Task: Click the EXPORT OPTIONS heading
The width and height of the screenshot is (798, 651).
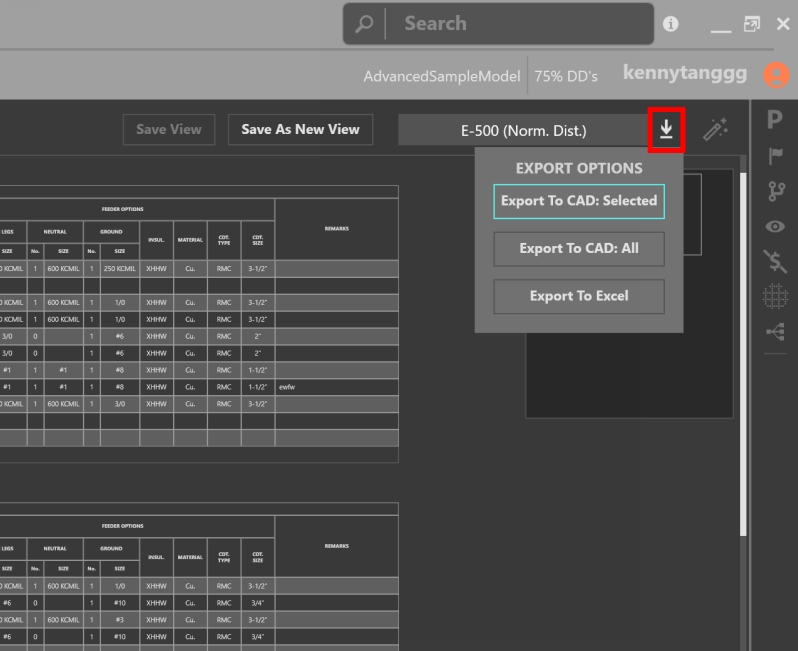Action: (579, 168)
